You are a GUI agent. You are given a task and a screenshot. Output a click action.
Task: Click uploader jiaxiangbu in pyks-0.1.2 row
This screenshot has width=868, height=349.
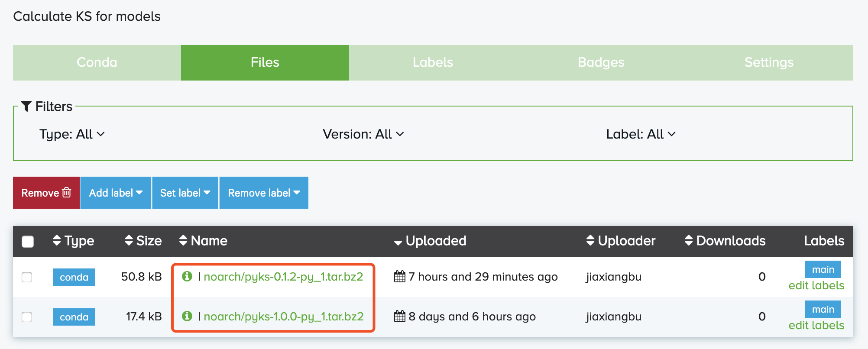tap(614, 277)
